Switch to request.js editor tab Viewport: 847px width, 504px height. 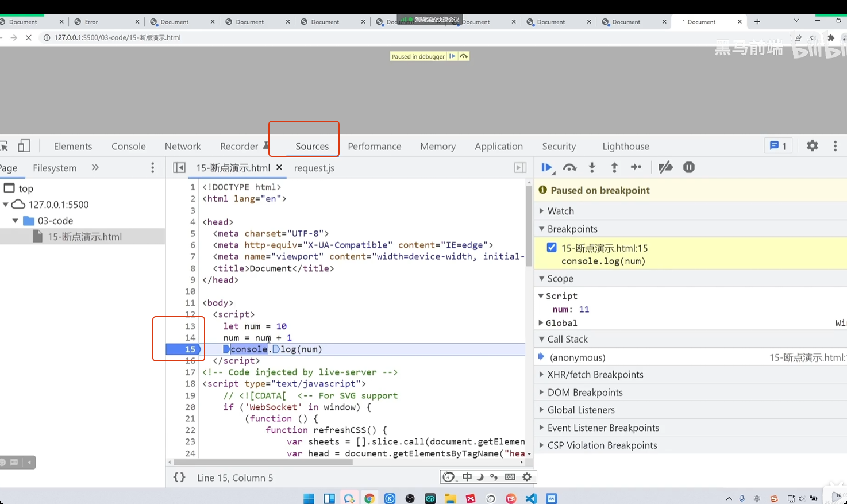click(x=314, y=167)
